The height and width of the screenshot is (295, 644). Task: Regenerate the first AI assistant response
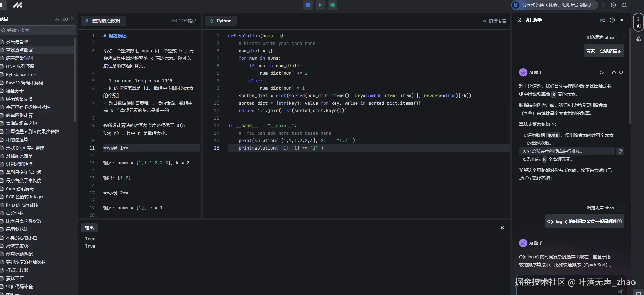[602, 72]
